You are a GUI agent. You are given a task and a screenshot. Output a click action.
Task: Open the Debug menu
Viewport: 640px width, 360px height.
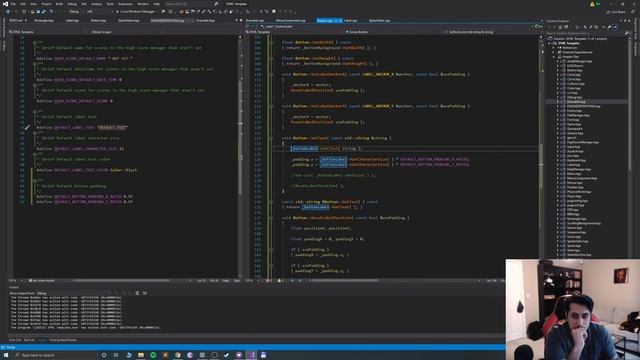tap(72, 4)
